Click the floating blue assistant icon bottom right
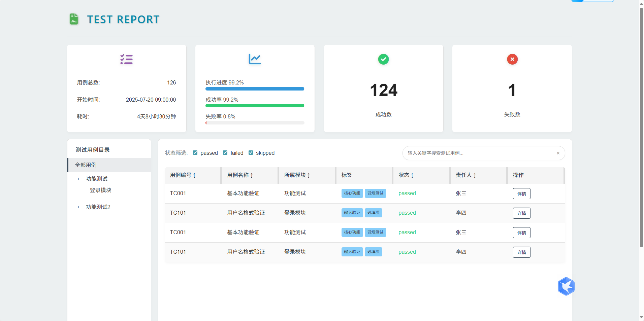 click(566, 286)
